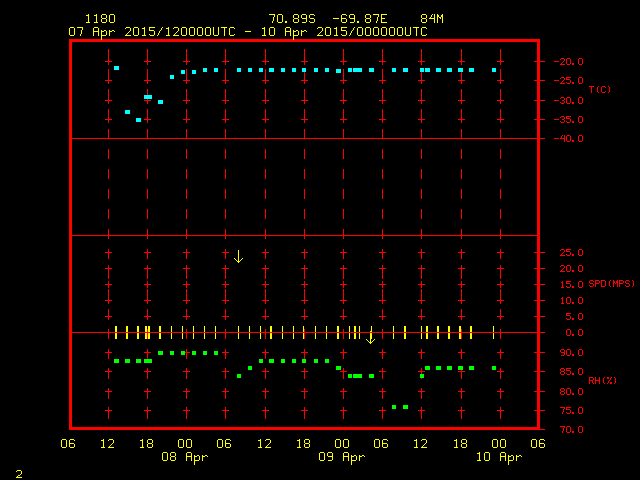Click the lowest cyan temperature data point
The image size is (640, 480).
coord(138,120)
